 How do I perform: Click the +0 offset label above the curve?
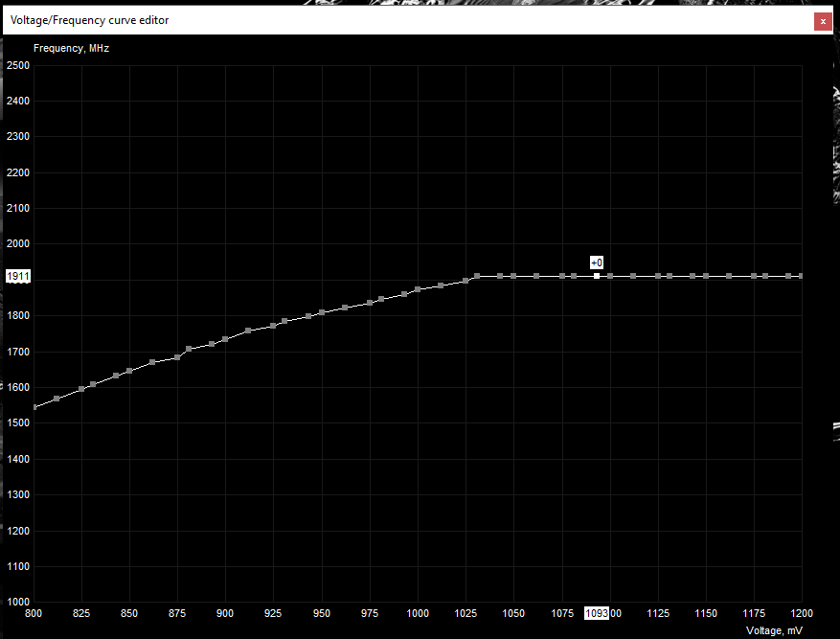pos(597,262)
